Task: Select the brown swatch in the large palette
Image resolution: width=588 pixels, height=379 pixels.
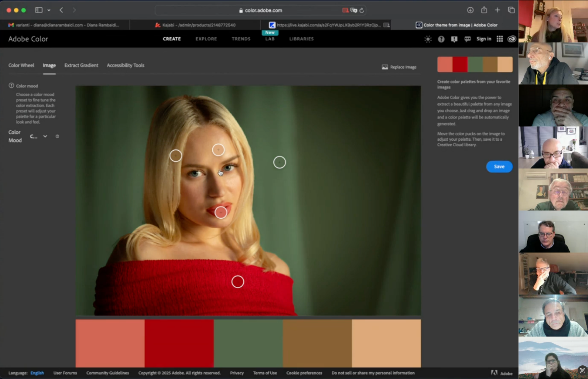Action: click(x=317, y=343)
